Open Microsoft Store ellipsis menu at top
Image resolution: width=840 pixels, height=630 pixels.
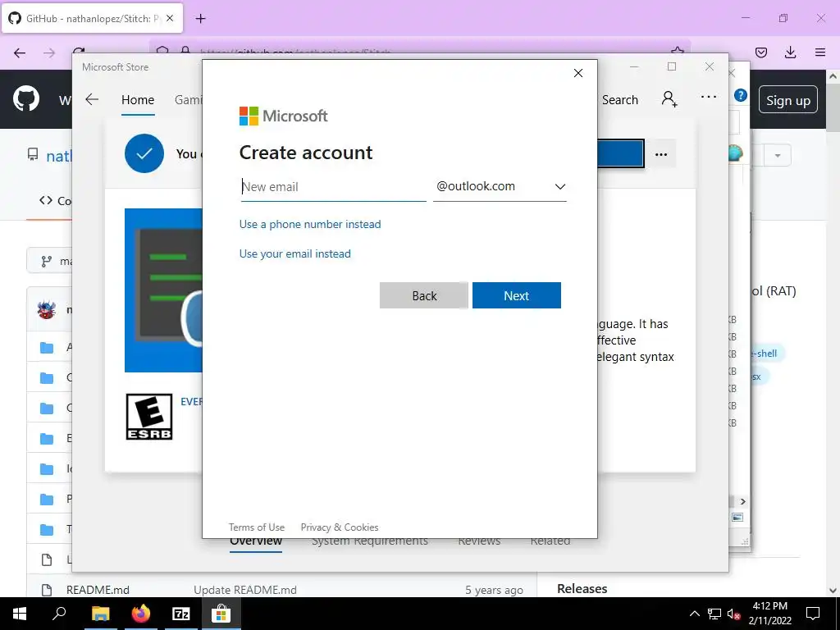coord(709,97)
